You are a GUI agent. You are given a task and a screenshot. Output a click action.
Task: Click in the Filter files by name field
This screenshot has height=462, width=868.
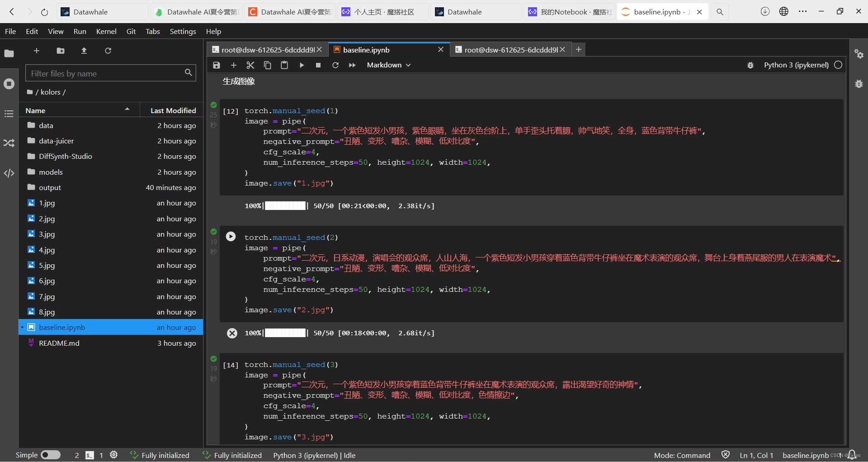(111, 73)
